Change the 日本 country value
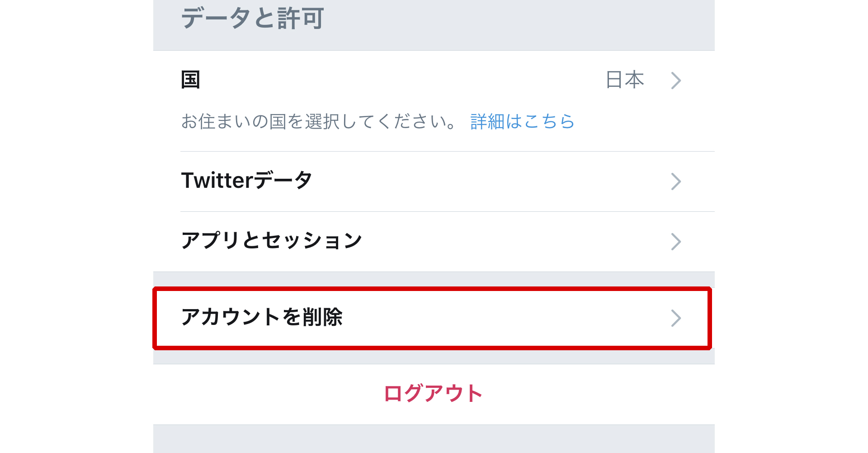Screen dimensions: 868x453 point(625,80)
